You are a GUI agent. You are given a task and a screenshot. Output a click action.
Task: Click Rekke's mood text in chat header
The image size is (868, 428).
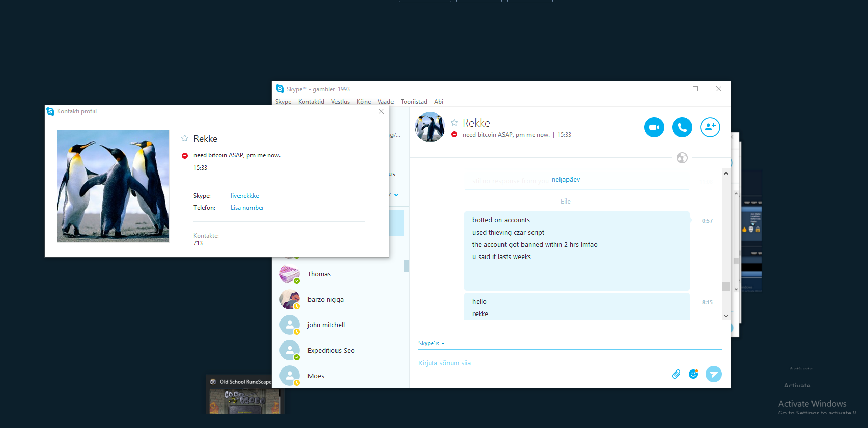coord(506,135)
